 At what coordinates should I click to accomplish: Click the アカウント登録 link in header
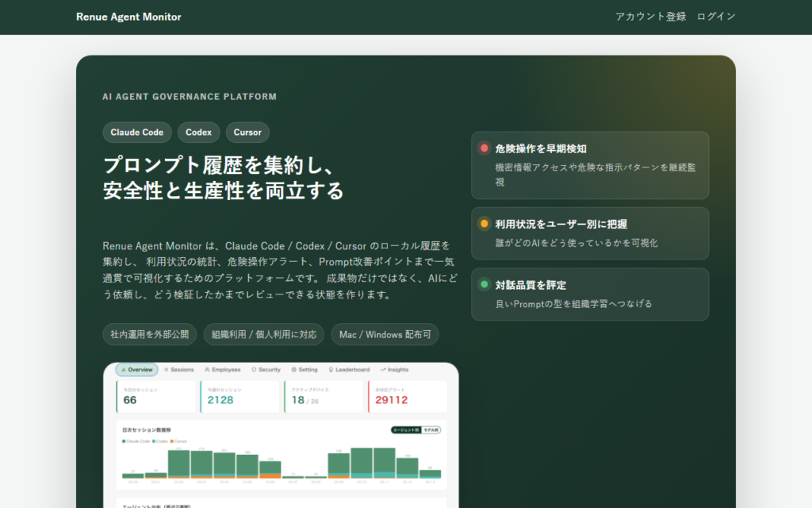click(650, 17)
